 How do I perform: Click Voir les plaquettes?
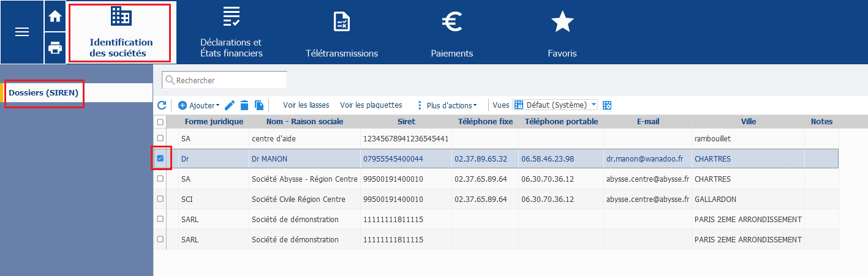coord(371,105)
